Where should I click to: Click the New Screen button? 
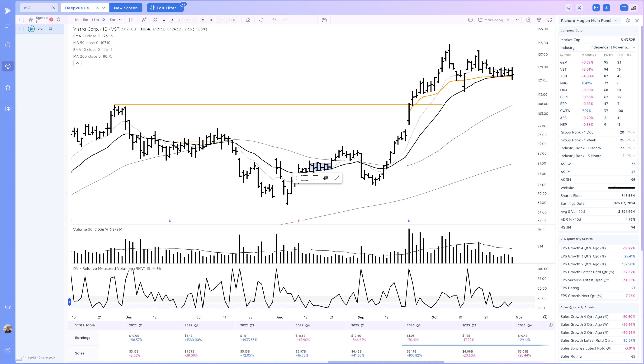[x=126, y=8]
